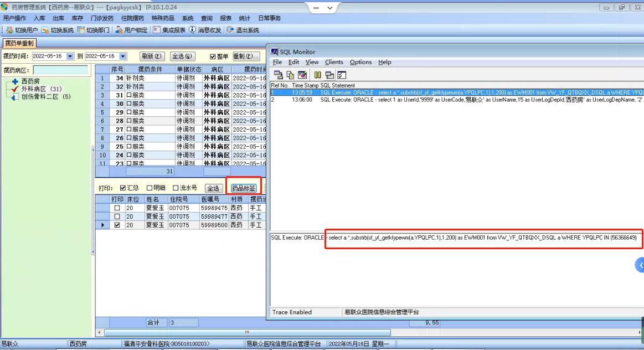Select SQL Monitor row stamped 13:05:59
The image size is (644, 350).
(457, 93)
